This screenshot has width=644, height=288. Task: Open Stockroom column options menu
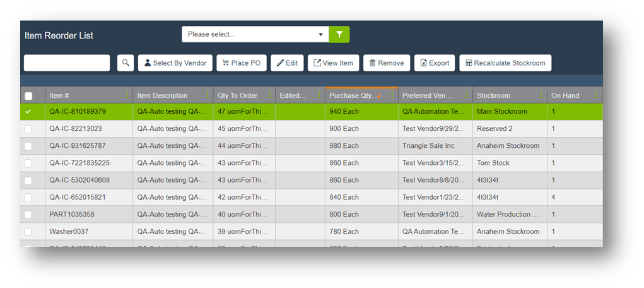[541, 96]
